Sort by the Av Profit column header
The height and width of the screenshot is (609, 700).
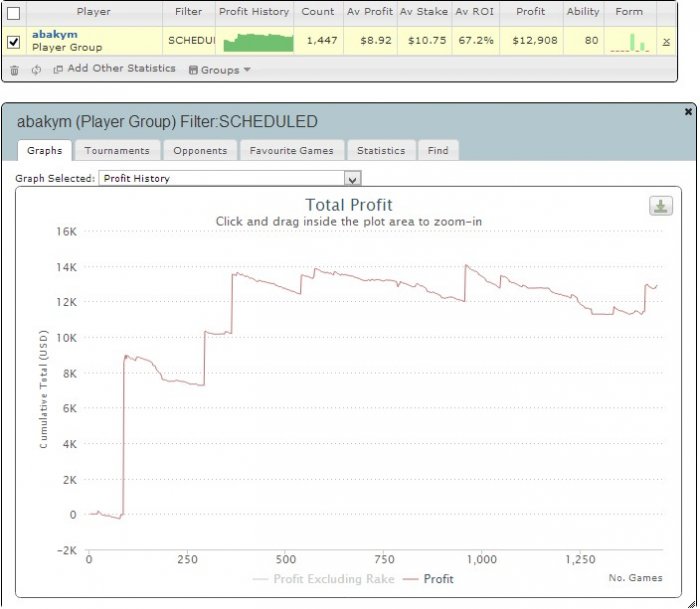370,12
